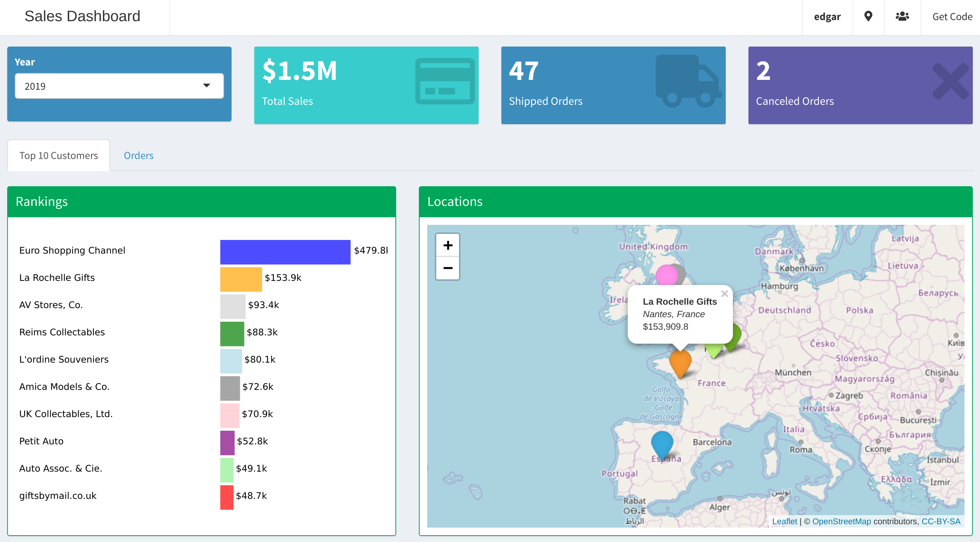Click the pink map marker over United Kingdom
This screenshot has width=980, height=542.
tap(666, 274)
